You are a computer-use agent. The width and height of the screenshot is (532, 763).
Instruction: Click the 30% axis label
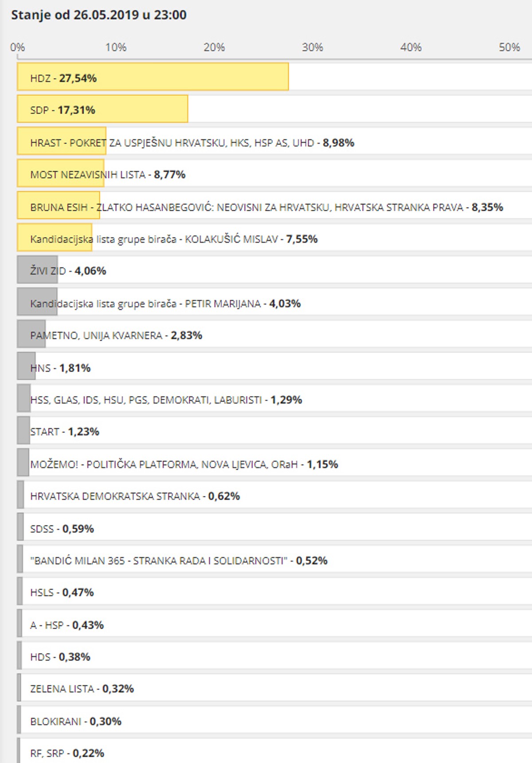(312, 47)
